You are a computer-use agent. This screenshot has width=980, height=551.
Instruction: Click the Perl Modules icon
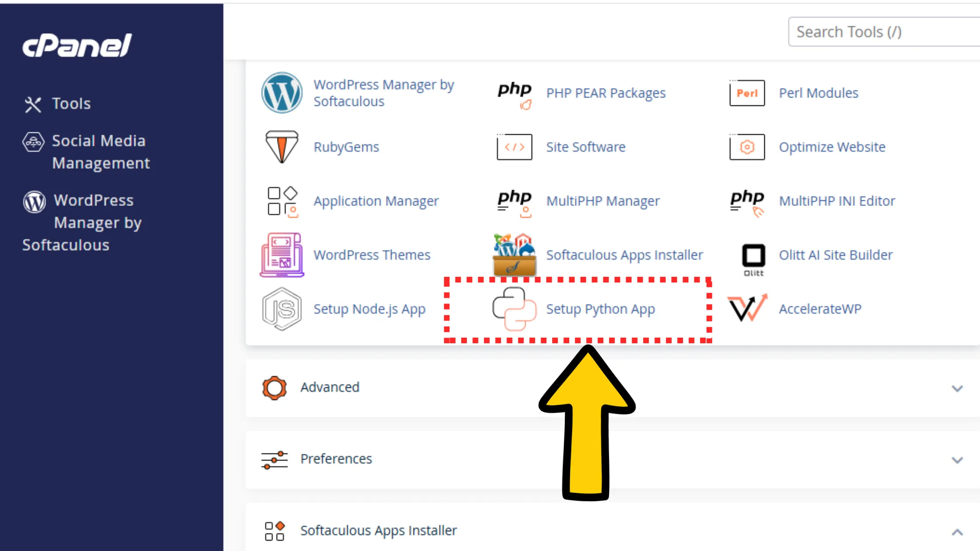747,93
